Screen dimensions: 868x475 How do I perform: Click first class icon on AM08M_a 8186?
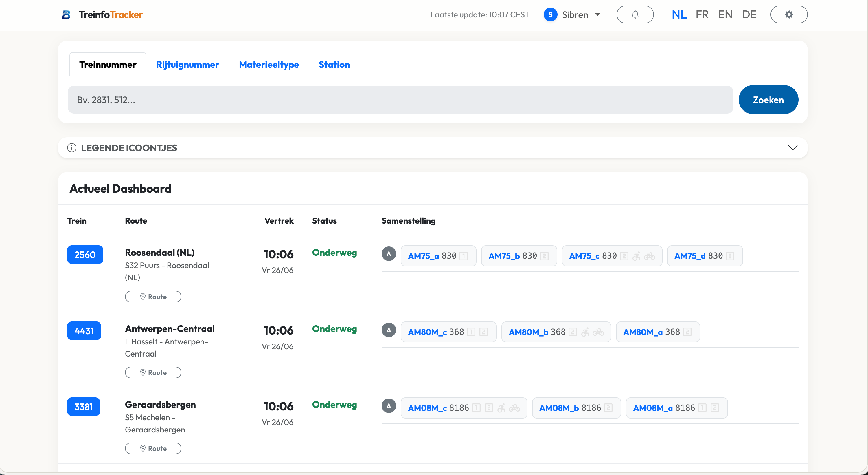tap(702, 408)
